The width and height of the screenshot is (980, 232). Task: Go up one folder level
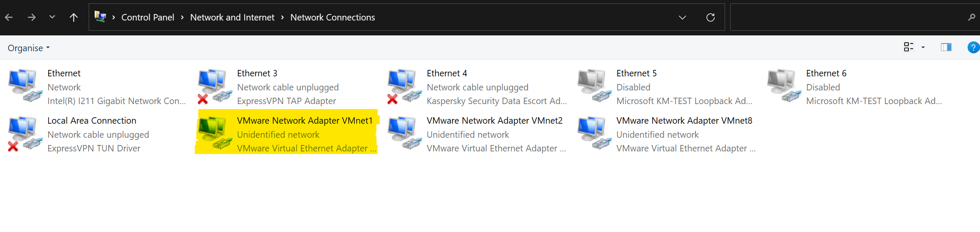[x=74, y=17]
